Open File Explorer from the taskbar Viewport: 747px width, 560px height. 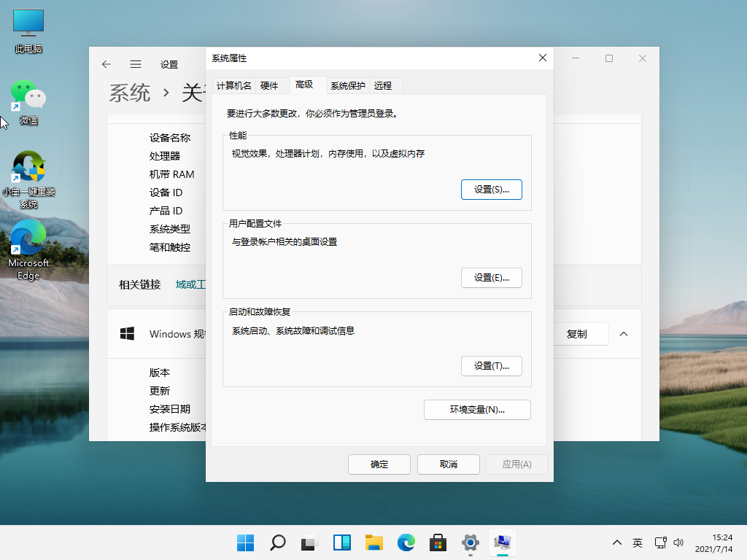point(373,542)
